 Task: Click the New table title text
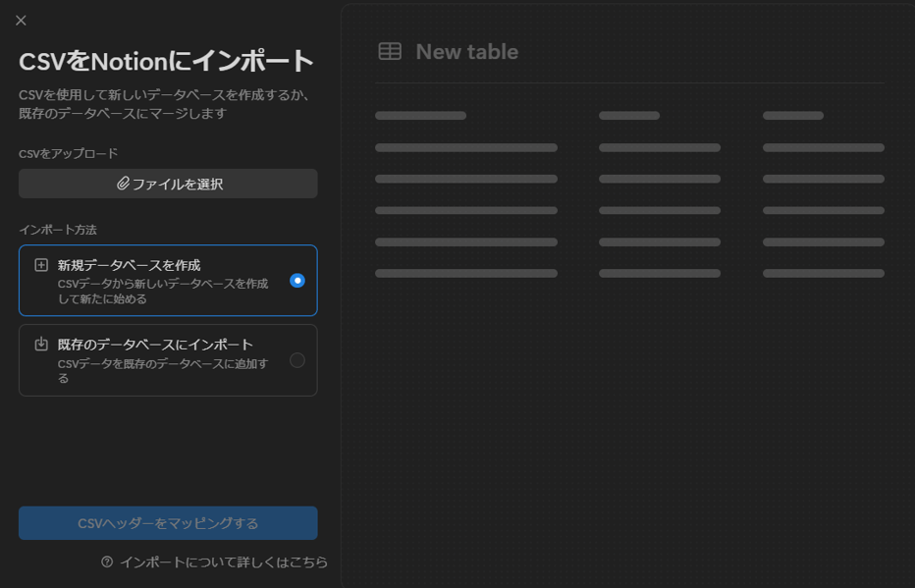click(467, 52)
